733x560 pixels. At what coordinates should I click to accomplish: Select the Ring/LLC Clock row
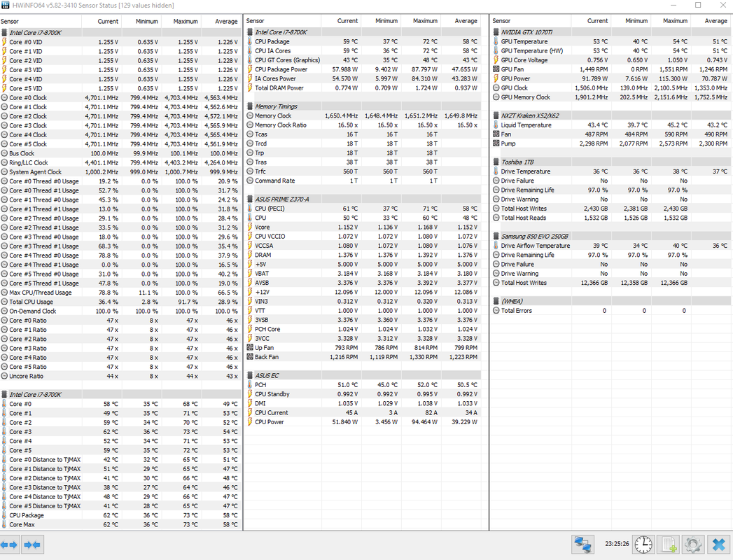click(120, 162)
